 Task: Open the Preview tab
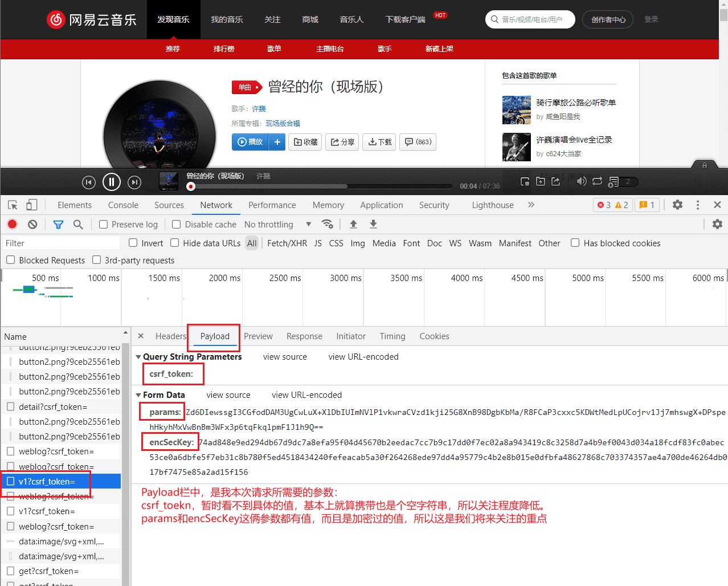click(258, 336)
